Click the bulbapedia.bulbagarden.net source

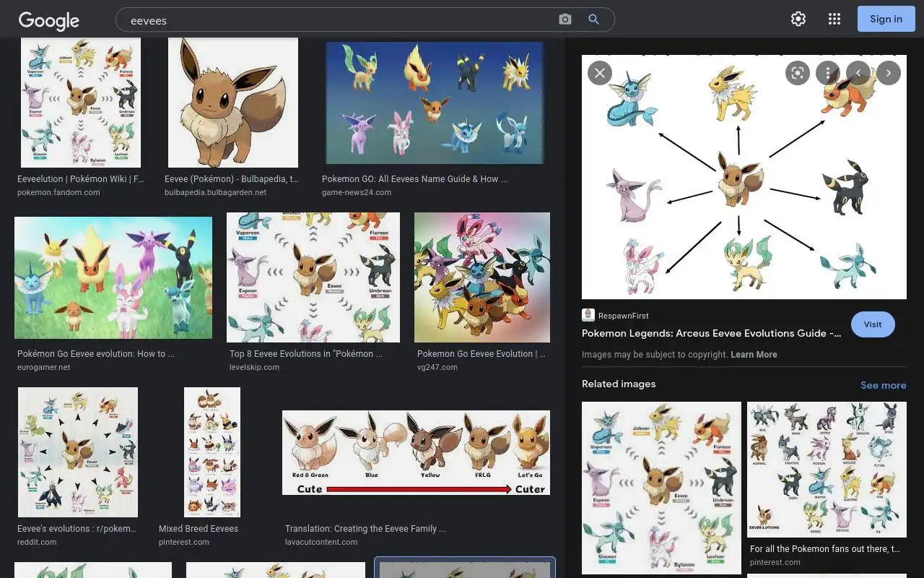(215, 192)
